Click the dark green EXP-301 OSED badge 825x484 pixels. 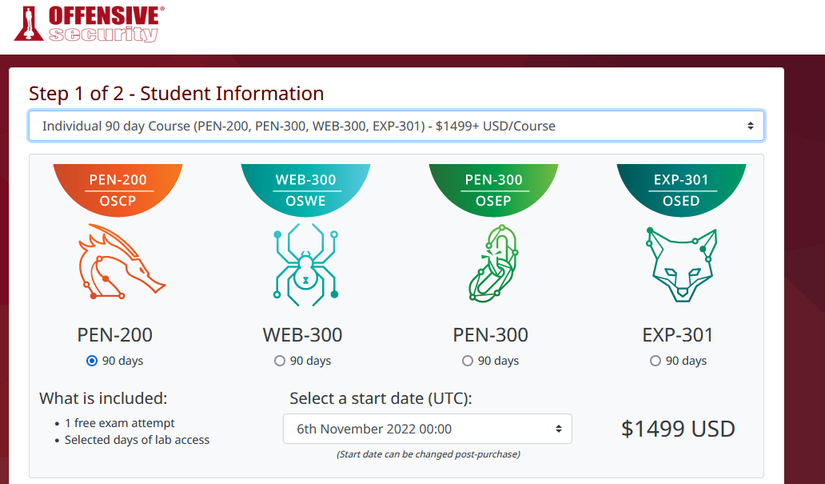coord(680,188)
